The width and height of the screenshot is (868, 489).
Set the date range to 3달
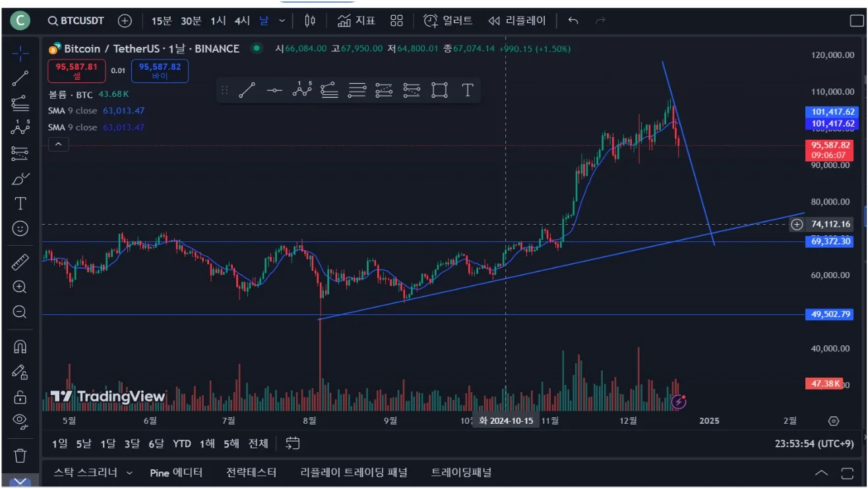click(132, 444)
